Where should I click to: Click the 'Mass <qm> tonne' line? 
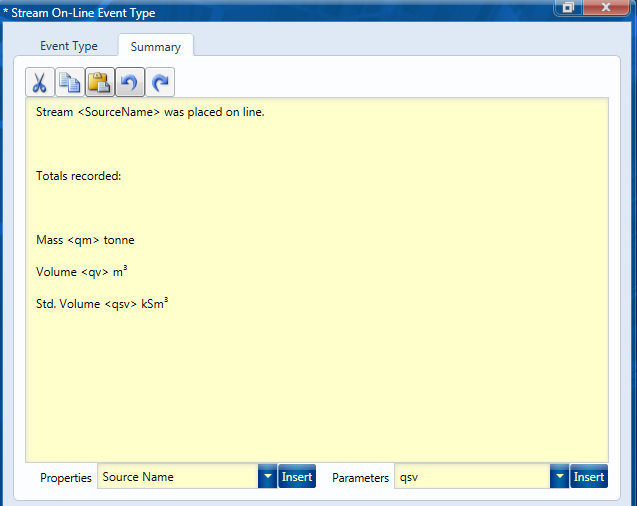coord(85,240)
